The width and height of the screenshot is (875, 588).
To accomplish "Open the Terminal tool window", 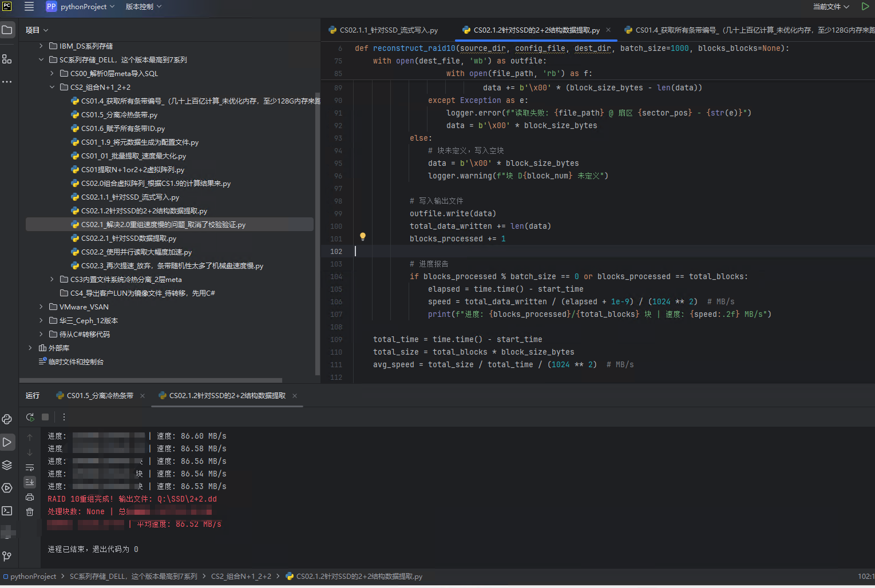I will (x=7, y=511).
